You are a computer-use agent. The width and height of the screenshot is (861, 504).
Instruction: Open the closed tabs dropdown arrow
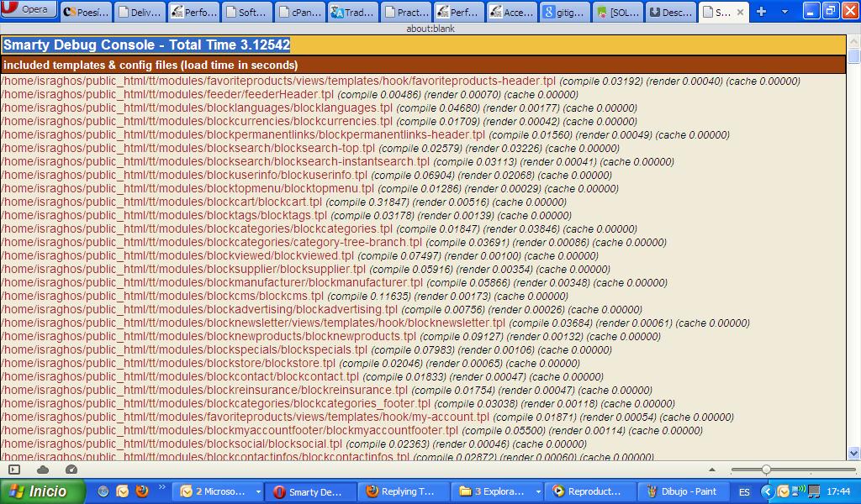784,12
